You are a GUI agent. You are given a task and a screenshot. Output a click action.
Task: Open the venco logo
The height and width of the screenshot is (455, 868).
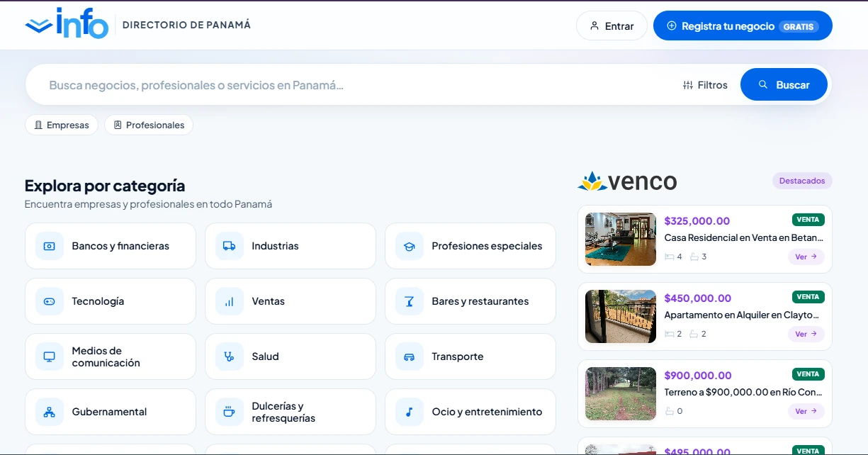[627, 181]
